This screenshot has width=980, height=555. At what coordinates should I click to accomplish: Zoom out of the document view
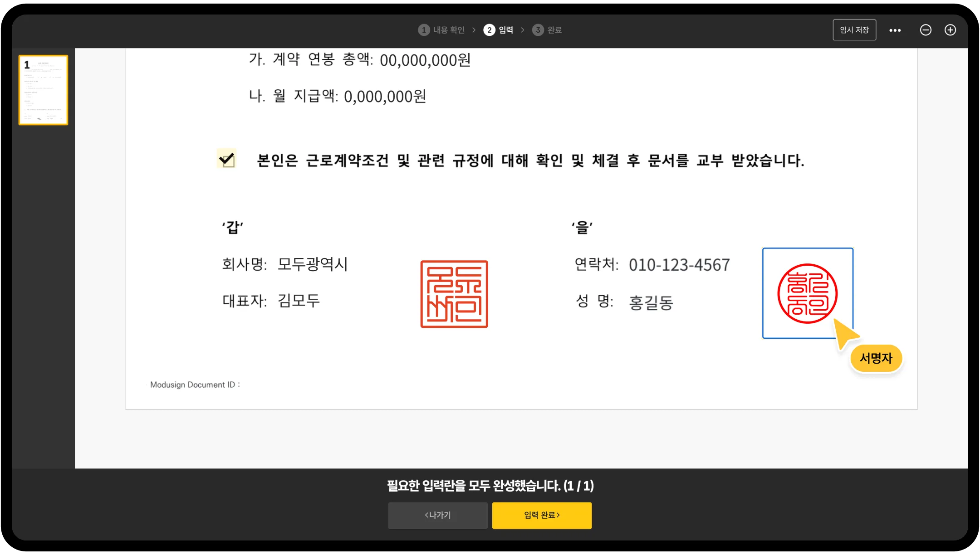coord(926,29)
